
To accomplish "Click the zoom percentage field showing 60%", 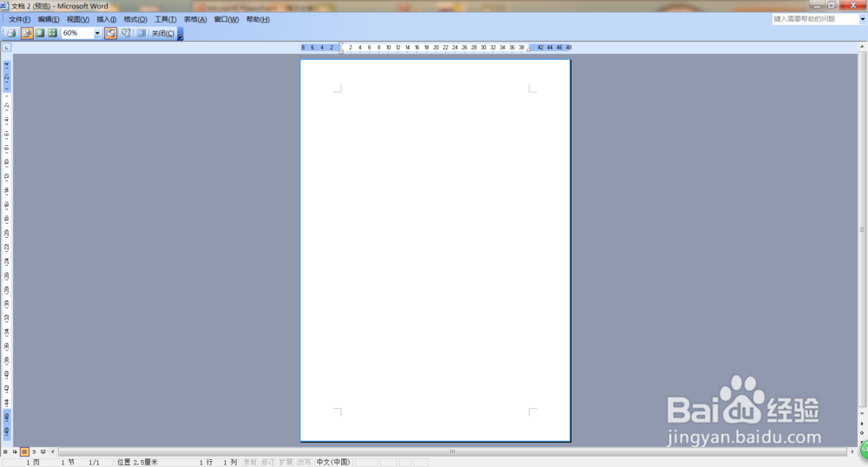I will pyautogui.click(x=77, y=33).
